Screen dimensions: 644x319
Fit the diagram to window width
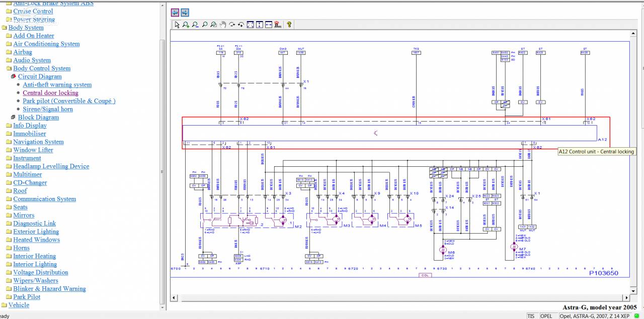point(269,24)
